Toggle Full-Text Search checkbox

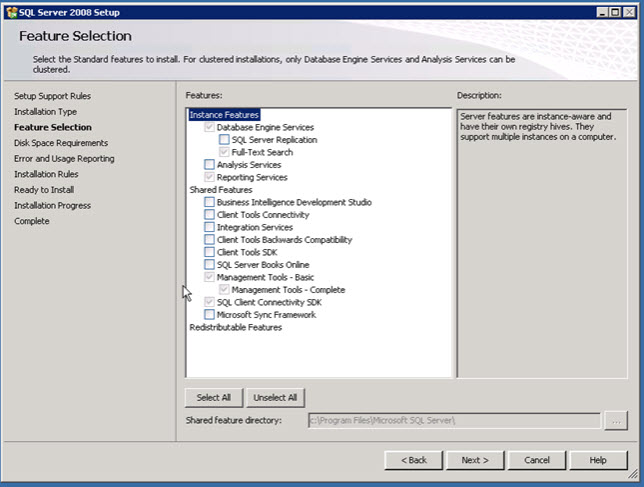(224, 152)
